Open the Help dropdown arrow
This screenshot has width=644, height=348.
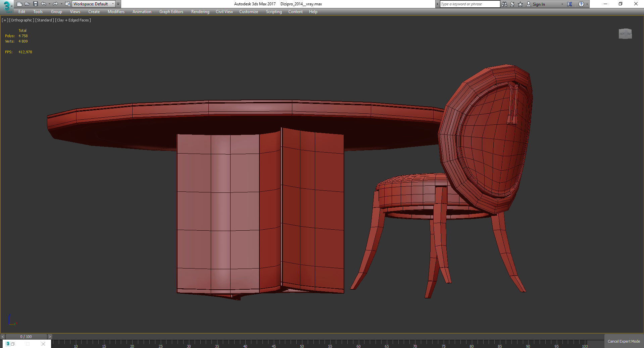coord(587,4)
